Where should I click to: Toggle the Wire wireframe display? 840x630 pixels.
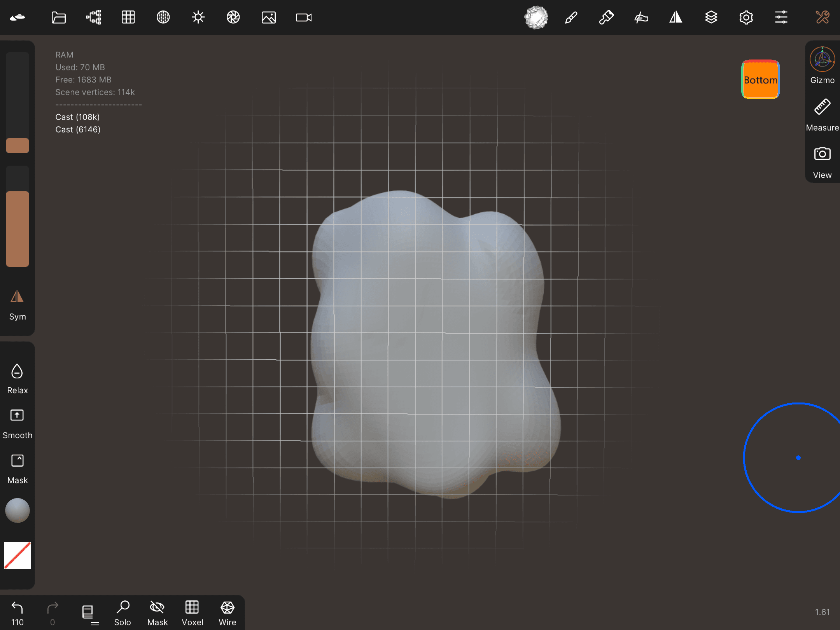pos(227,613)
